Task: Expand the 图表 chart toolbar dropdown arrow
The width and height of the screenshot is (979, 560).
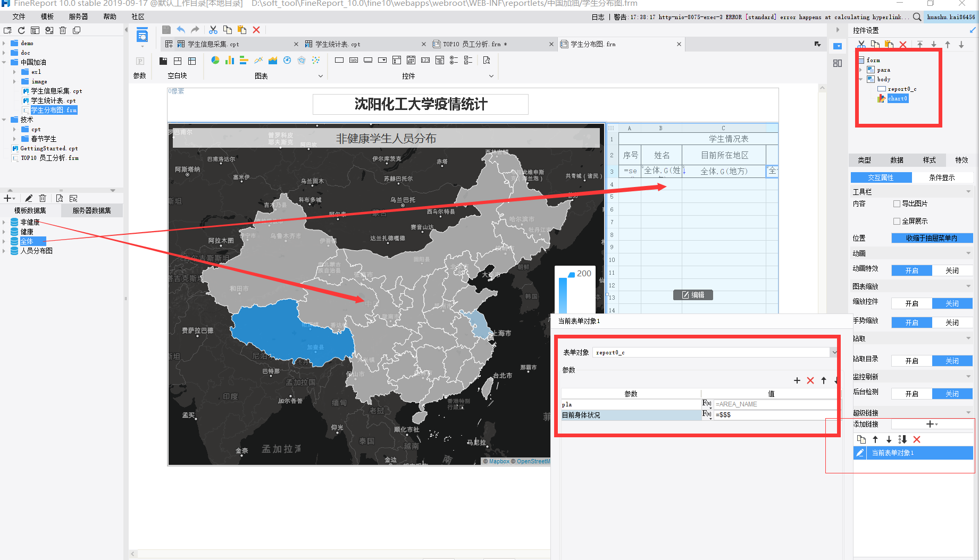Action: (x=321, y=76)
